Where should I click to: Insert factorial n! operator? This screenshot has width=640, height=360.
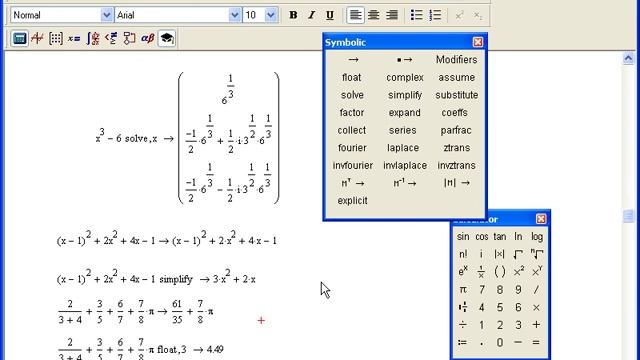pos(463,254)
